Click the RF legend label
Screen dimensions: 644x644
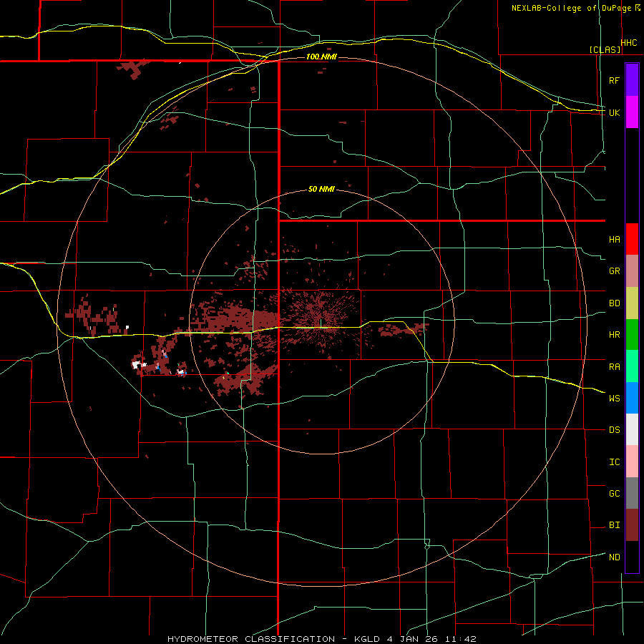coord(614,80)
